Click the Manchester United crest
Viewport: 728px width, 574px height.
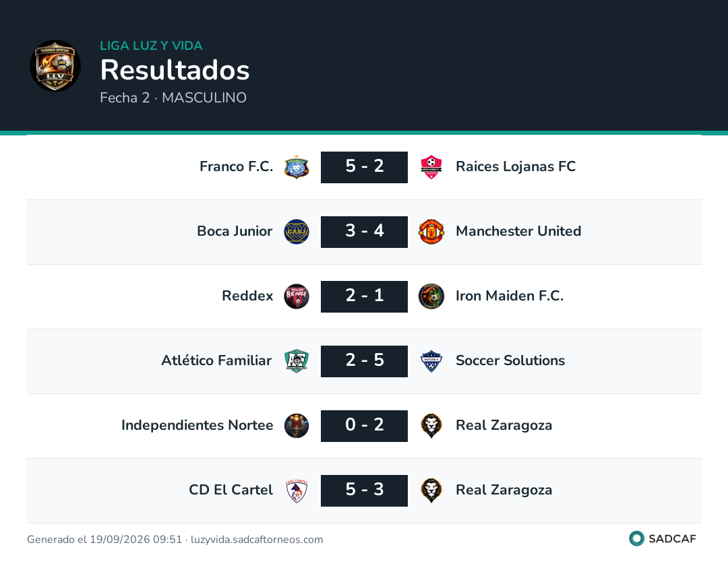431,232
